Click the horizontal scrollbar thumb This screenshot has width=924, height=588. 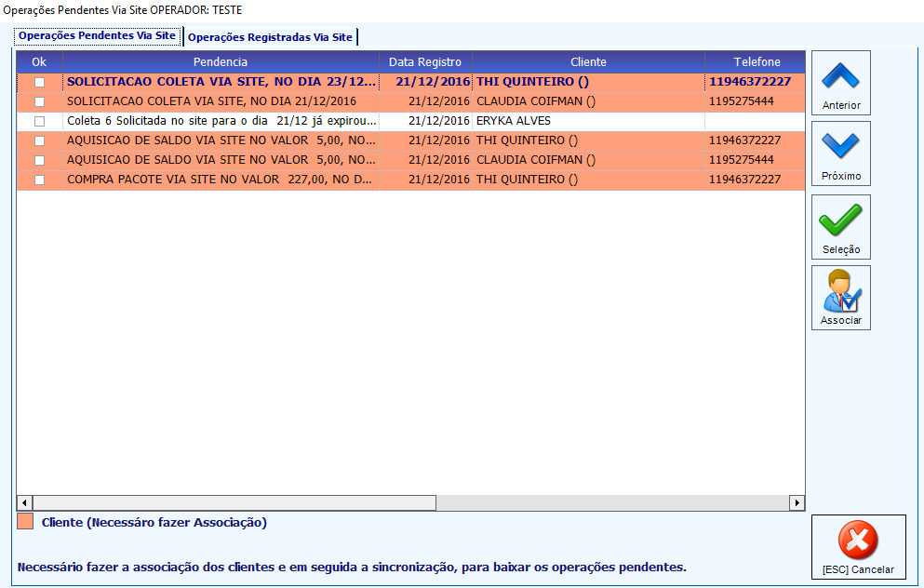[x=234, y=502]
